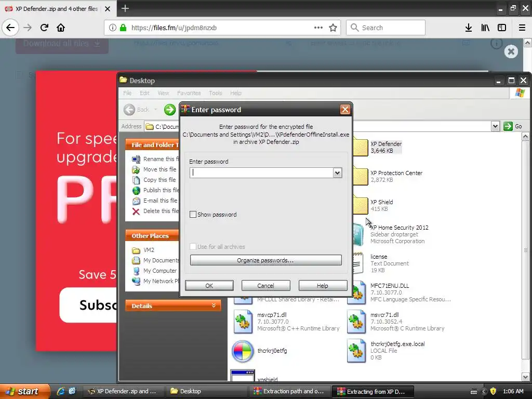The width and height of the screenshot is (532, 399).
Task: Bookmark this page with the star icon
Action: click(x=333, y=28)
